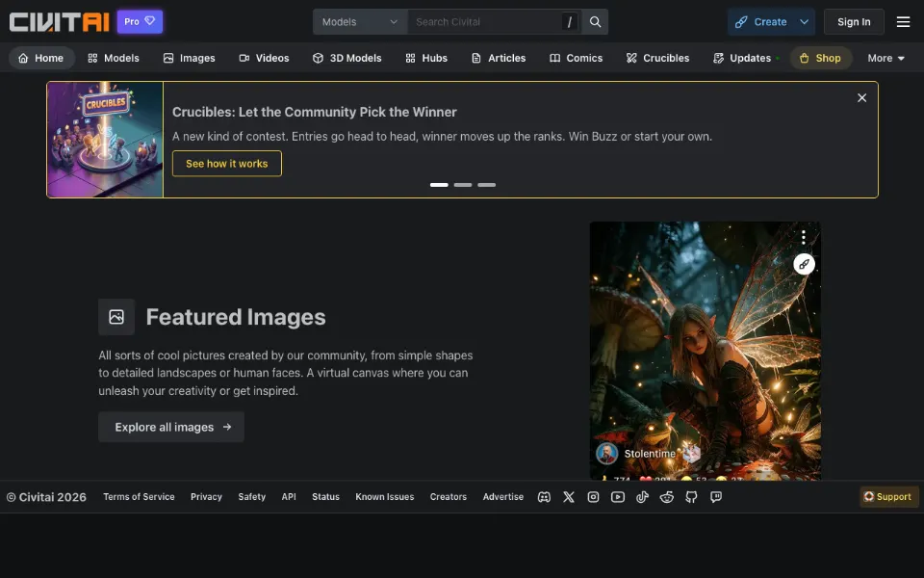Click the Support button in footer

[x=888, y=497]
